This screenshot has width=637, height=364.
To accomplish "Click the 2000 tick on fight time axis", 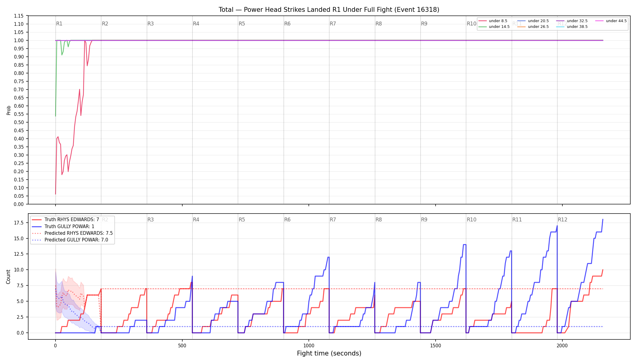I will tap(562, 345).
